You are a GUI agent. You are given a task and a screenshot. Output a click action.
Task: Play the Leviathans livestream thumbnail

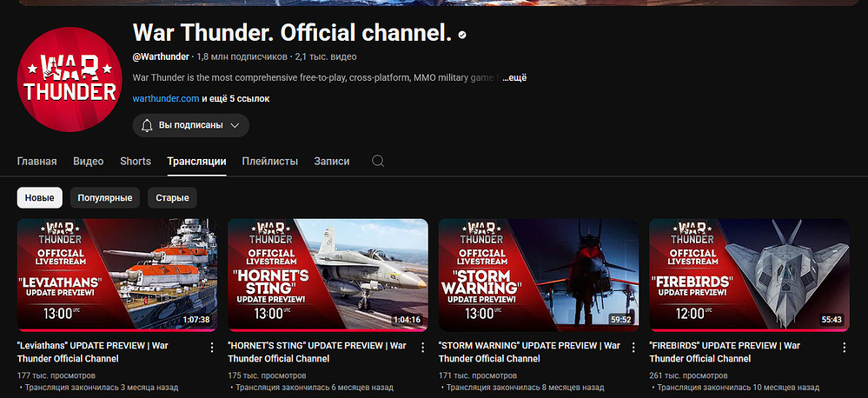tap(116, 275)
